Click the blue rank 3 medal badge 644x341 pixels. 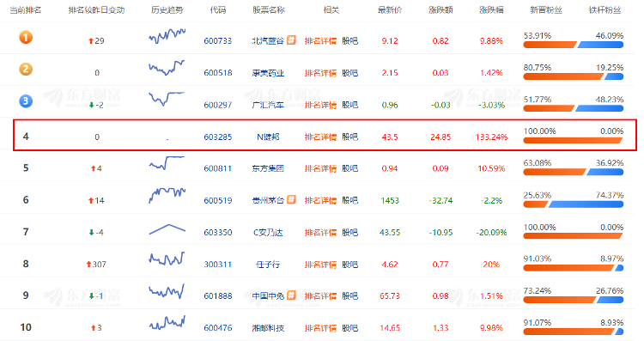(x=26, y=100)
